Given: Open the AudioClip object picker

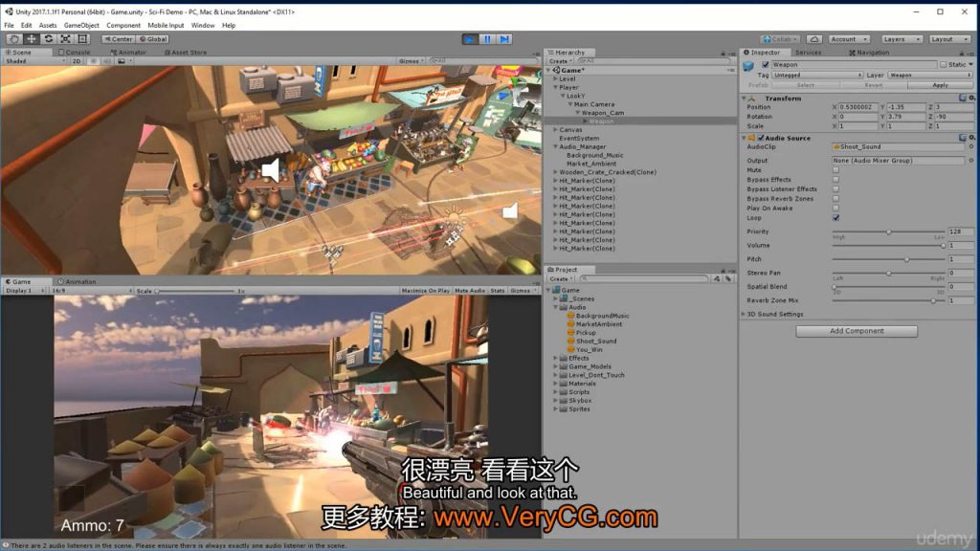Looking at the screenshot, I should 970,146.
